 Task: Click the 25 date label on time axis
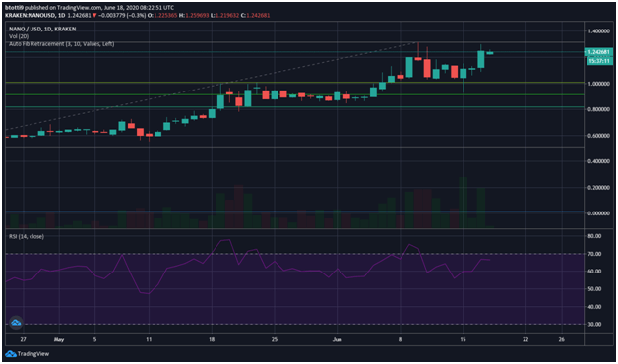pos(275,339)
